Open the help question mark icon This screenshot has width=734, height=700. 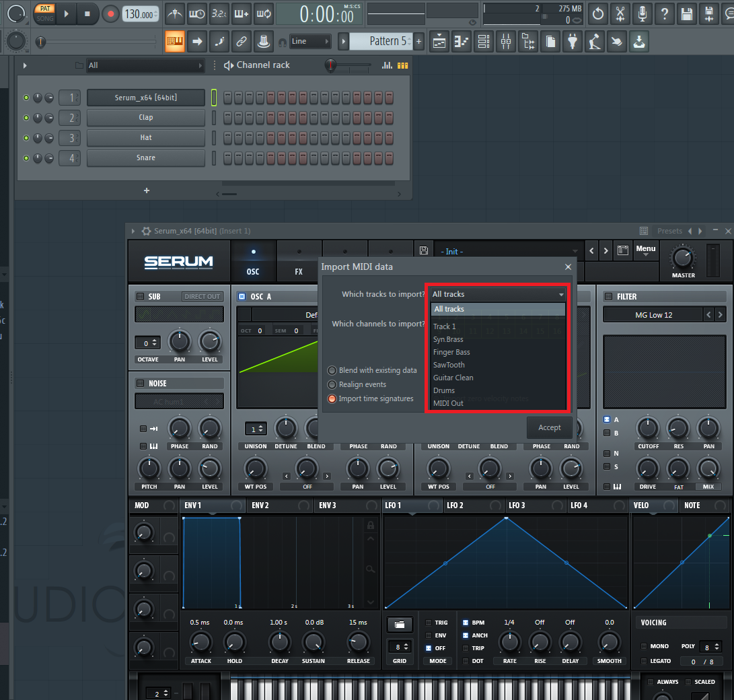665,14
